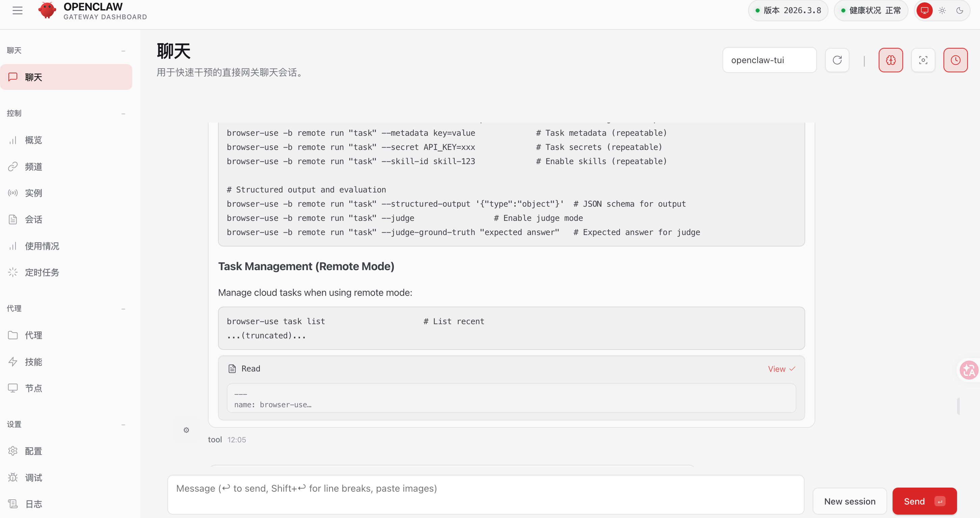Switch to light theme sun icon
The height and width of the screenshot is (518, 980).
point(942,10)
